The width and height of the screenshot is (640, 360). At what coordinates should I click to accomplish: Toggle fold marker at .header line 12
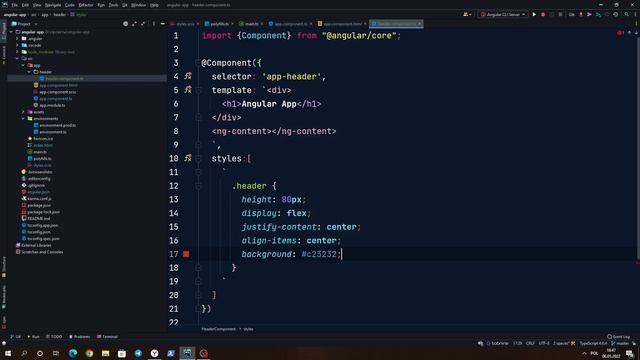click(x=198, y=186)
